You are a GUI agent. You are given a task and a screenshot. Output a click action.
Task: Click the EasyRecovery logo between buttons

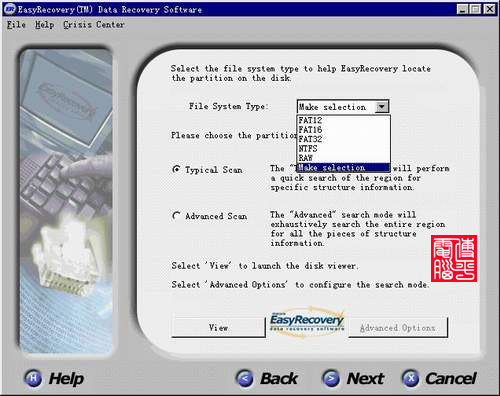pos(307,322)
